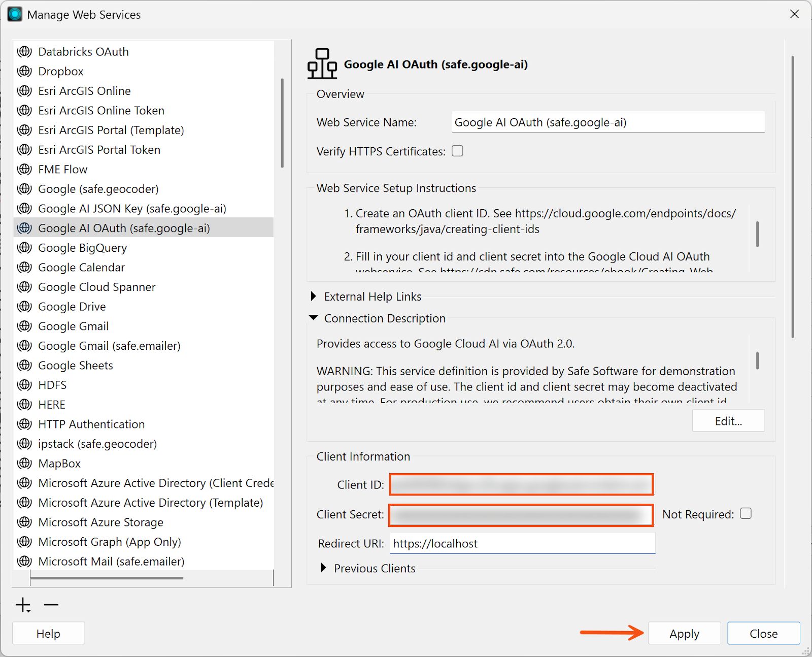Click the setup instructions scrollbar
This screenshot has width=812, height=657.
point(757,234)
